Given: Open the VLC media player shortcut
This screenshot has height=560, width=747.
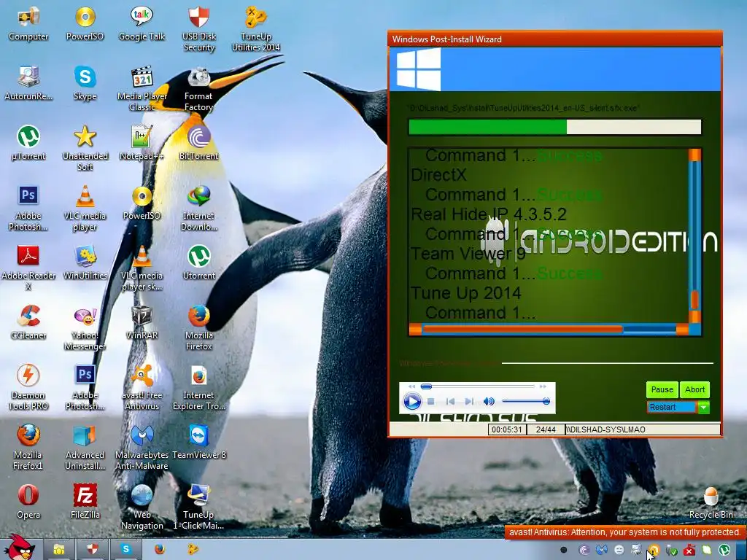Looking at the screenshot, I should click(85, 209).
